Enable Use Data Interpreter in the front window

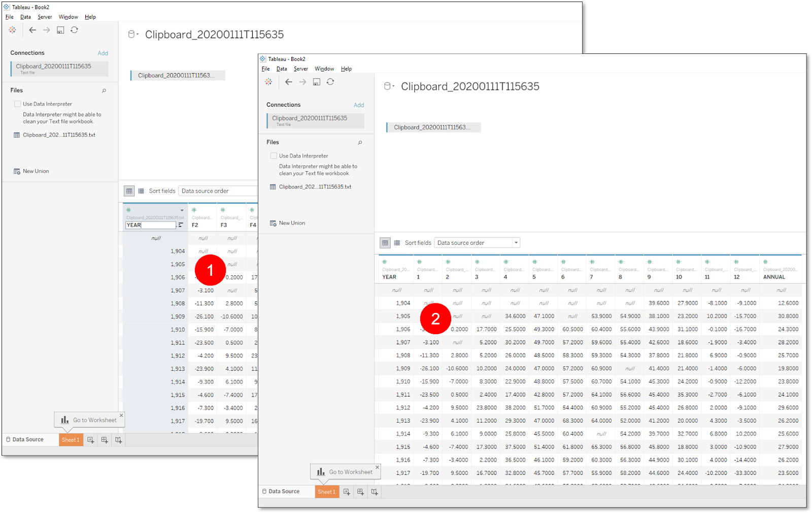(274, 156)
